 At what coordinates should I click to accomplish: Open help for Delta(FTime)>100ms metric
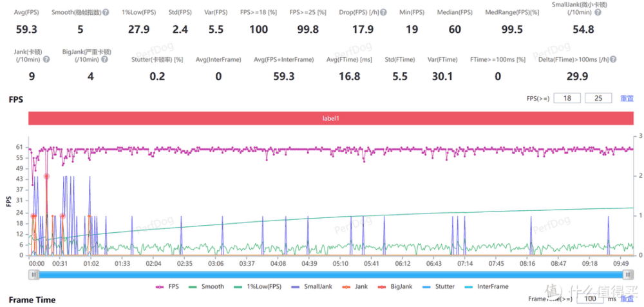[x=614, y=59]
